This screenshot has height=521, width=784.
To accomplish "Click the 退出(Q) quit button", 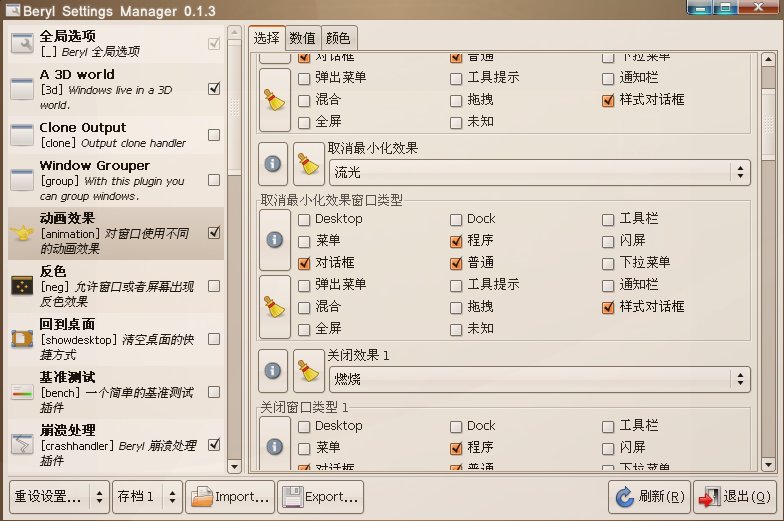I will [735, 497].
